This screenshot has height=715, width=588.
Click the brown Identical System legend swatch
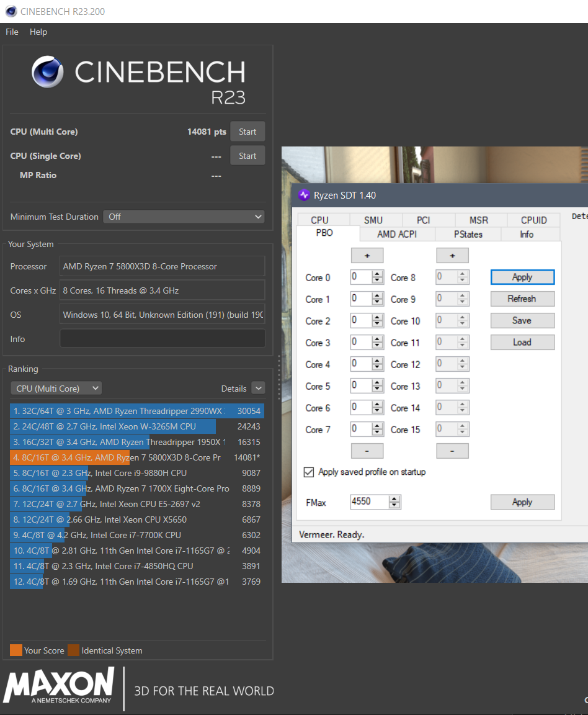(x=73, y=650)
